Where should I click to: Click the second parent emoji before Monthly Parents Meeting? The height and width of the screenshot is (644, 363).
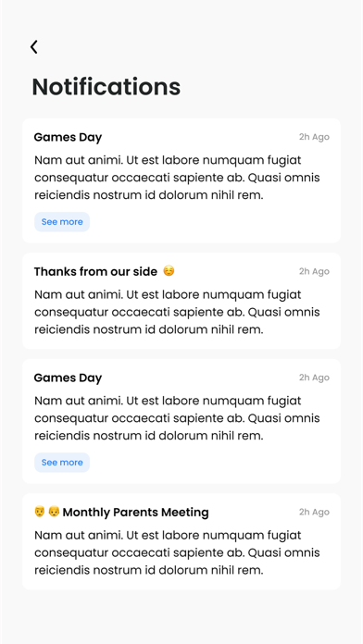54,512
